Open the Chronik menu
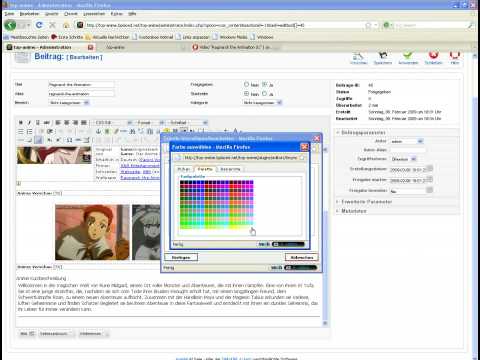Screen dimensions: 480x360 pos(71,14)
